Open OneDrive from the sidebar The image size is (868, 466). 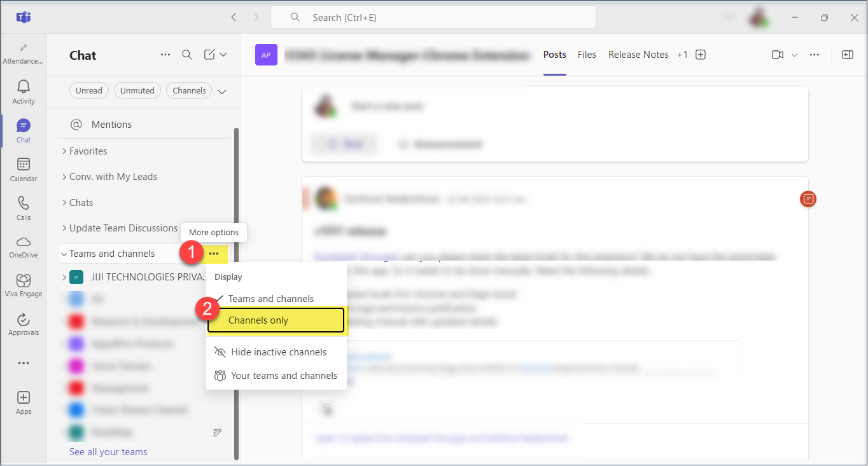24,247
